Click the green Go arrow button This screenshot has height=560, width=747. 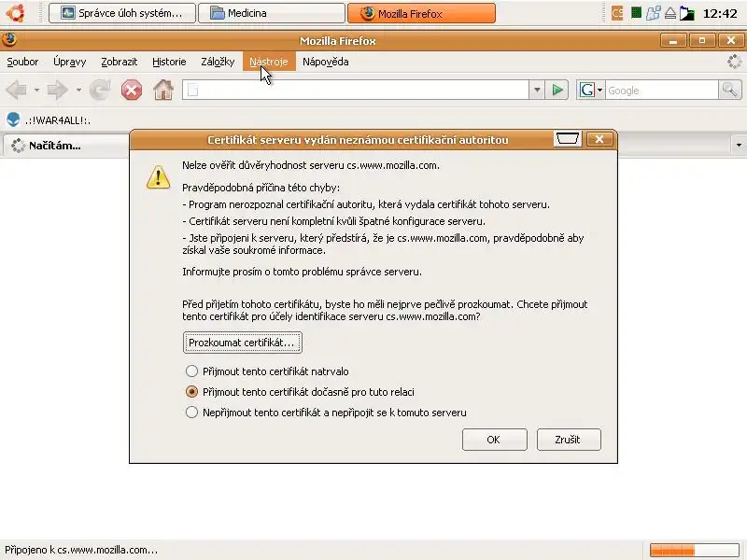pyautogui.click(x=557, y=90)
